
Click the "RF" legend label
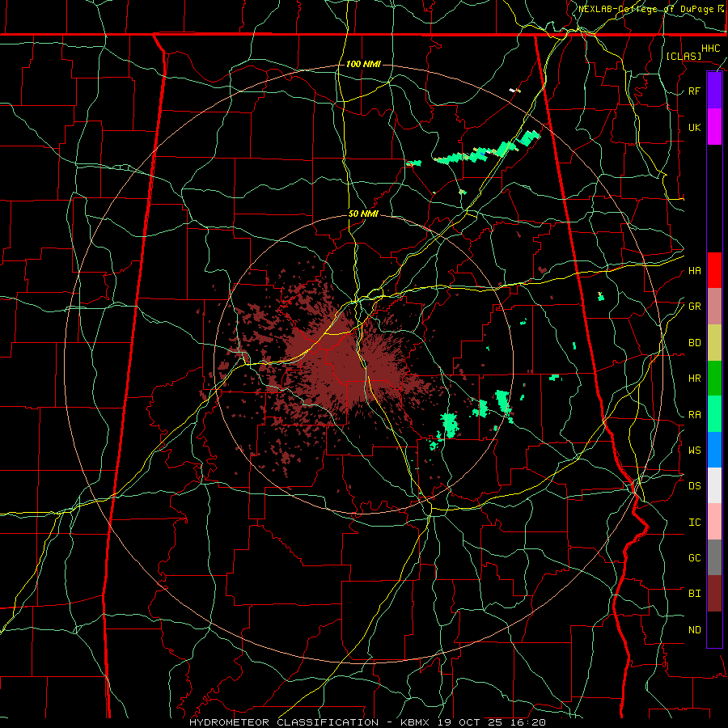tap(694, 91)
